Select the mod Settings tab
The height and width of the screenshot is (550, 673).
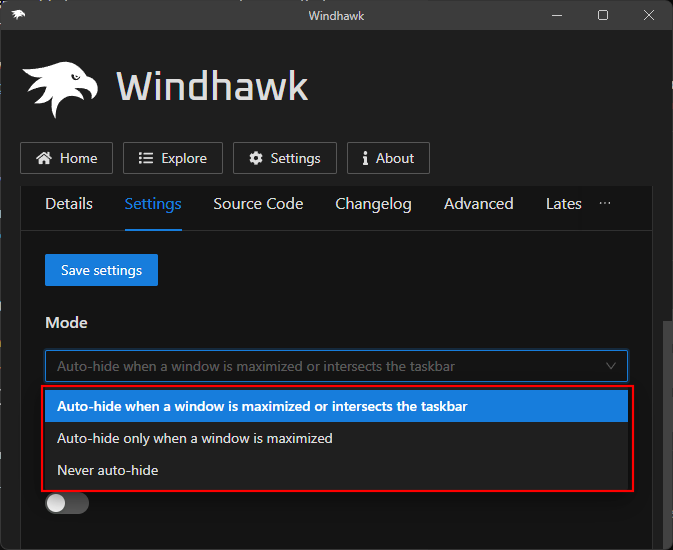coord(153,204)
